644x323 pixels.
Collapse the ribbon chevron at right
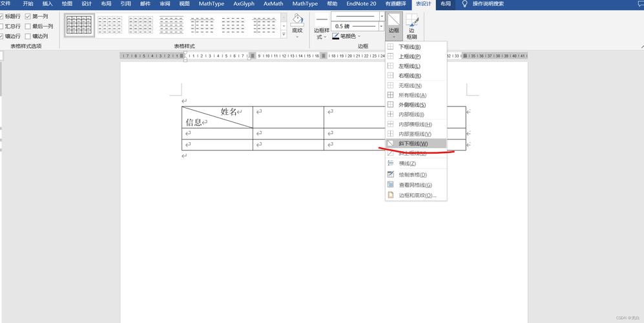pyautogui.click(x=641, y=46)
